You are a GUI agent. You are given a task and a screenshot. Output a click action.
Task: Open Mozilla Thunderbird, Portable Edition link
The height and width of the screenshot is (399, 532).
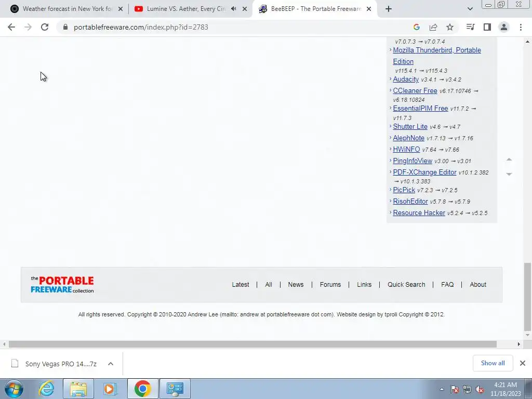click(437, 56)
